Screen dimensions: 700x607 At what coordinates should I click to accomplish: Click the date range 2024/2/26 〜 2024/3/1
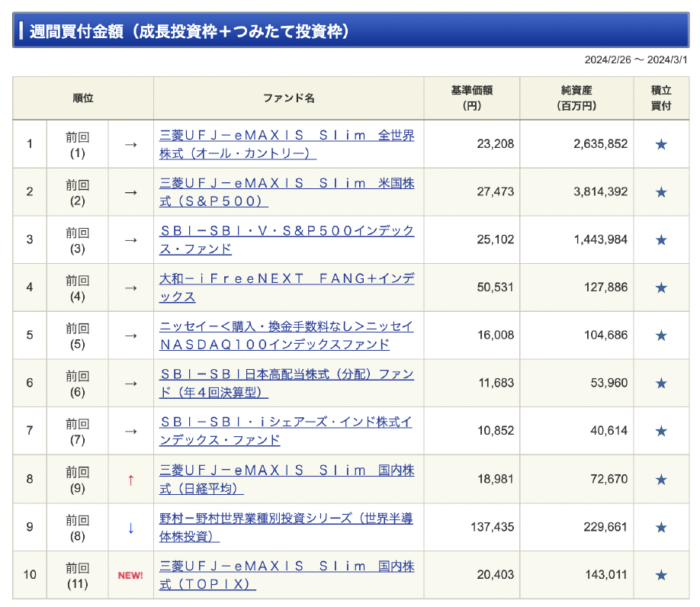[636, 59]
